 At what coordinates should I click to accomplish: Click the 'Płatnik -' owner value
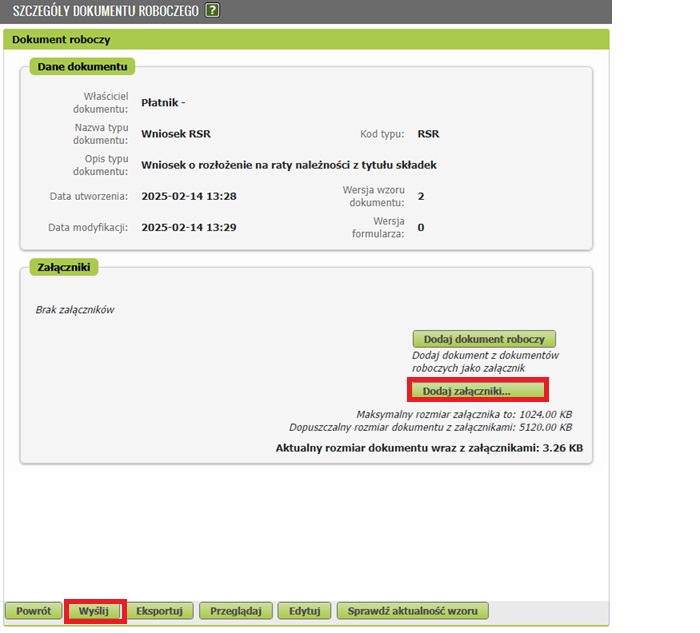(x=163, y=103)
